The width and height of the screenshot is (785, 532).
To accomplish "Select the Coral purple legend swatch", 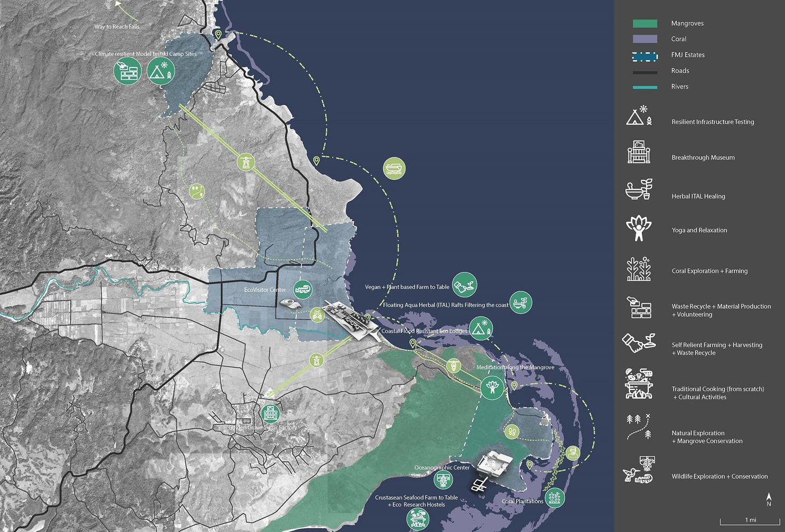I will click(x=644, y=39).
